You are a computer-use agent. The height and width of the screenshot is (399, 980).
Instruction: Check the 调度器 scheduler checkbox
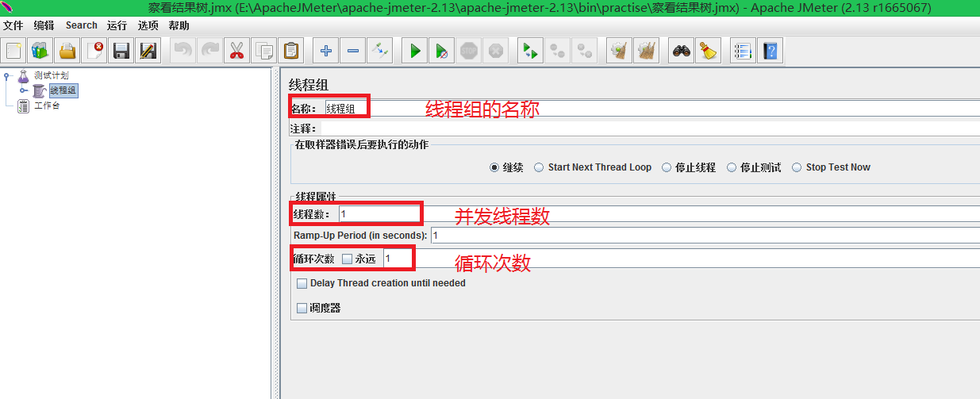point(302,308)
